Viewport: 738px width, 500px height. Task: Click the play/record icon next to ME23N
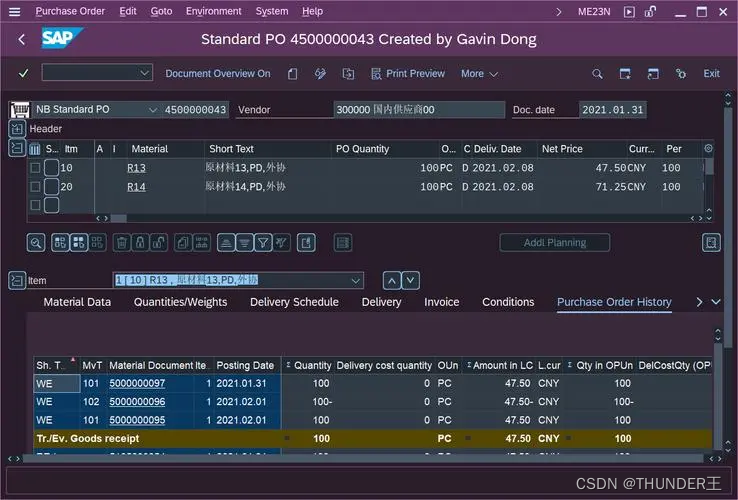tap(629, 12)
